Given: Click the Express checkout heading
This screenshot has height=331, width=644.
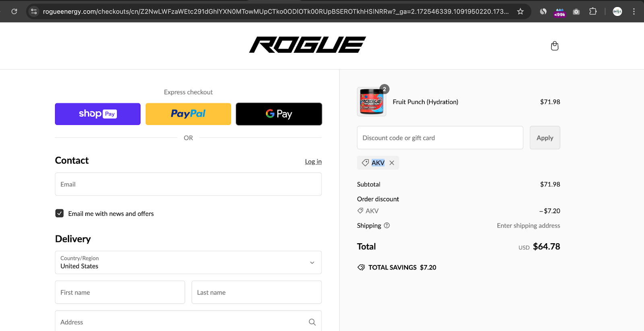Looking at the screenshot, I should 188,92.
